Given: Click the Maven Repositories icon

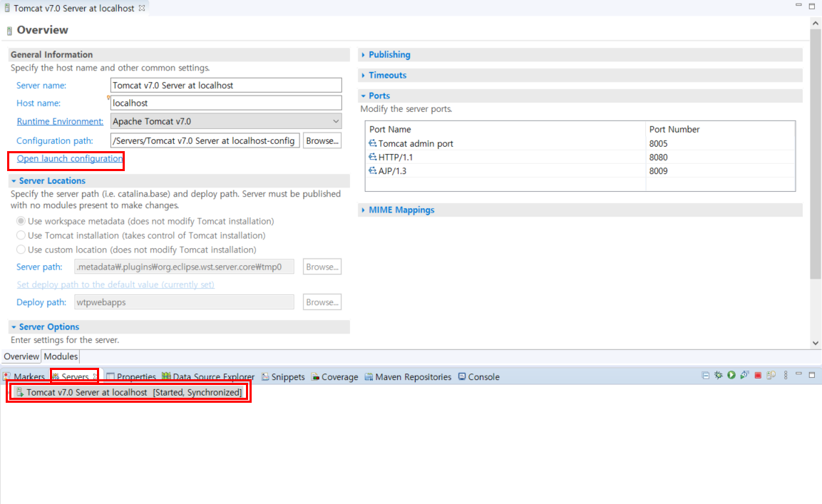Looking at the screenshot, I should pos(369,376).
